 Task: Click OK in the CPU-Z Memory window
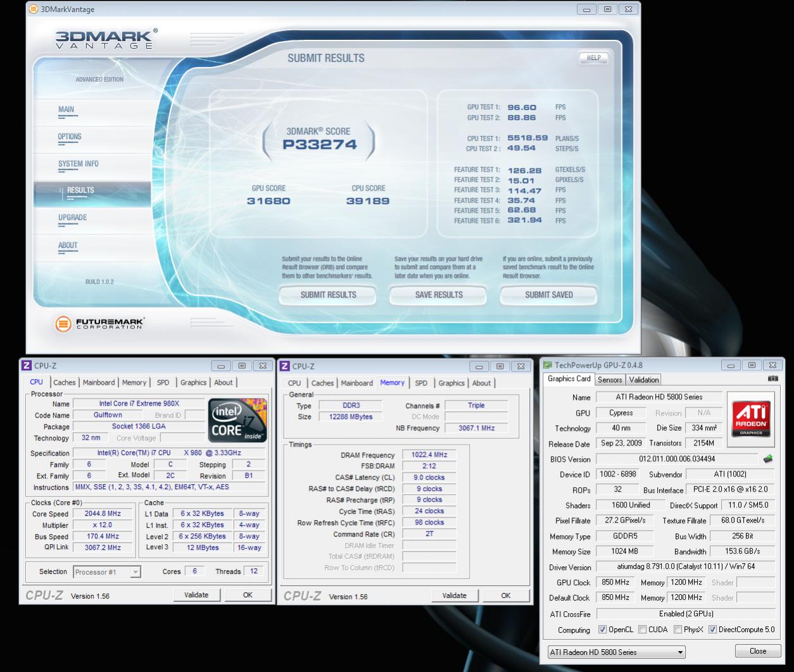[x=506, y=595]
